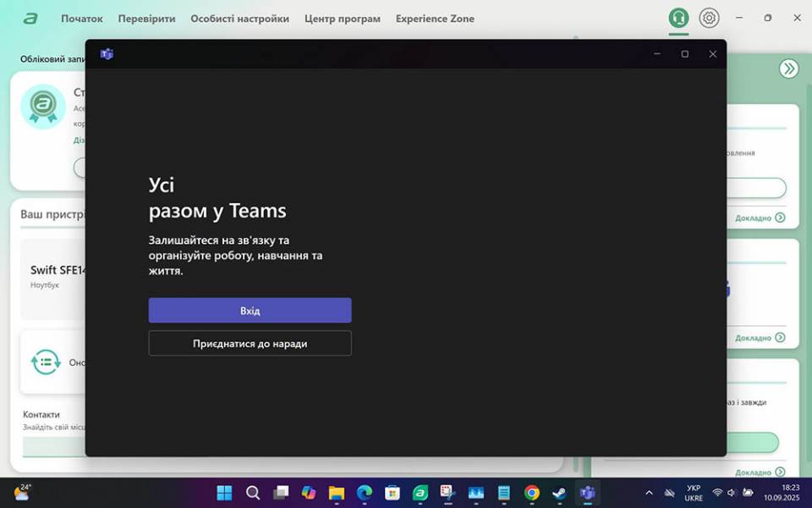The image size is (812, 508).
Task: Go to Центр програм tab
Action: (343, 19)
